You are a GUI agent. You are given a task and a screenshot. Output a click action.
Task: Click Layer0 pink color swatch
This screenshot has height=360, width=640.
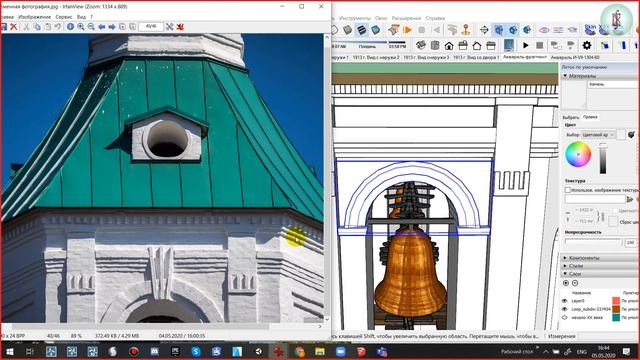tap(616, 301)
